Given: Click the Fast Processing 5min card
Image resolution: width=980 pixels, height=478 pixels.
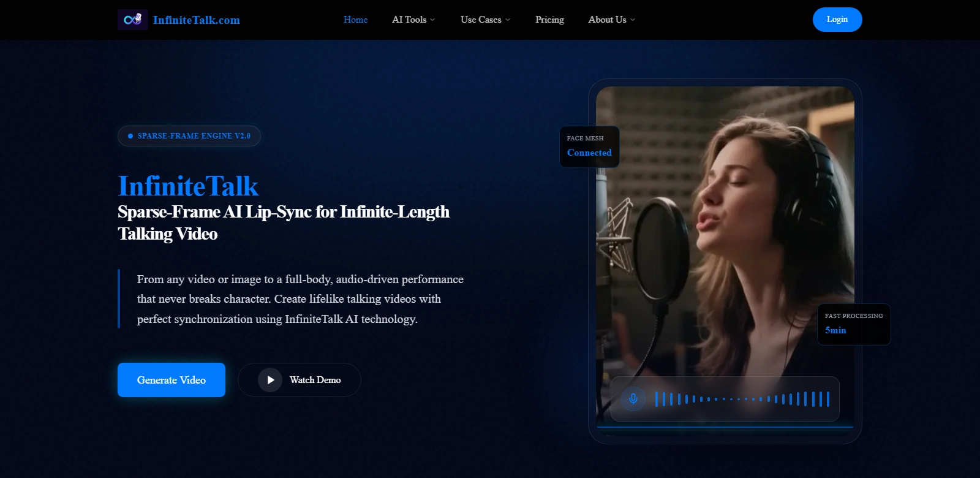Looking at the screenshot, I should [x=854, y=324].
